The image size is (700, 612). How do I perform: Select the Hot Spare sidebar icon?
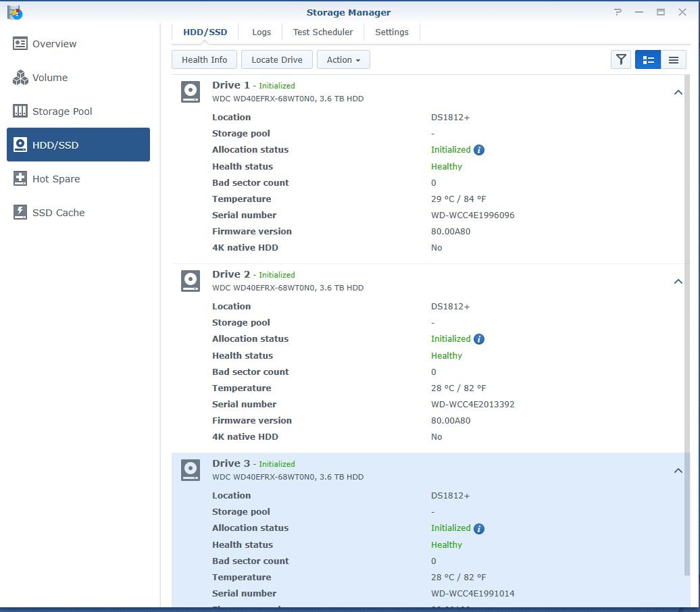20,178
